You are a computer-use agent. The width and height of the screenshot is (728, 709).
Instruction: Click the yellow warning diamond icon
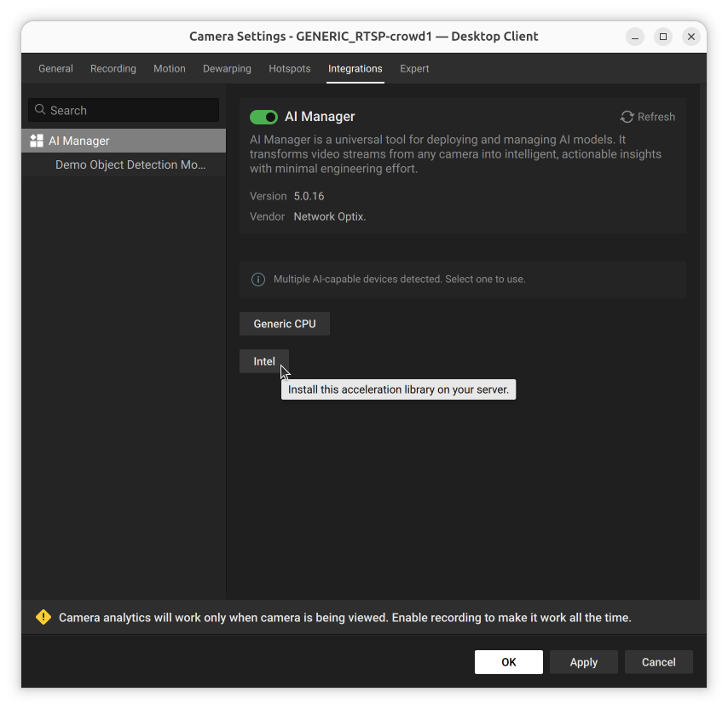(43, 617)
